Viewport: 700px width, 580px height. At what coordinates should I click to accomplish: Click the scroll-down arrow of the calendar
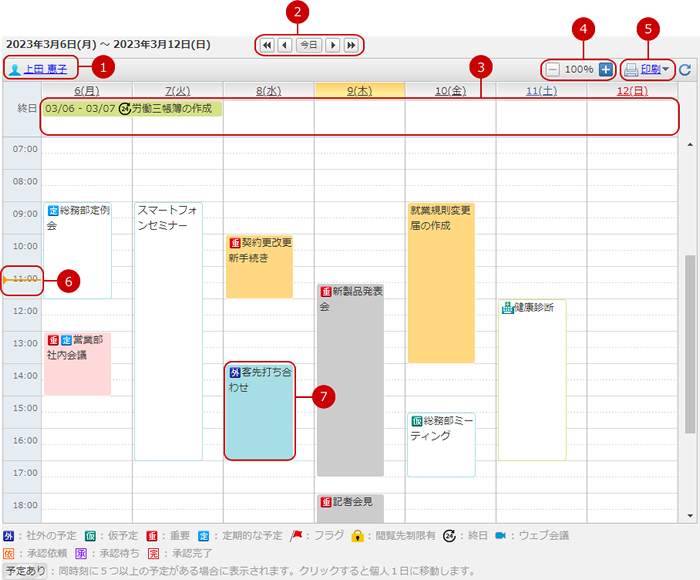(x=690, y=516)
